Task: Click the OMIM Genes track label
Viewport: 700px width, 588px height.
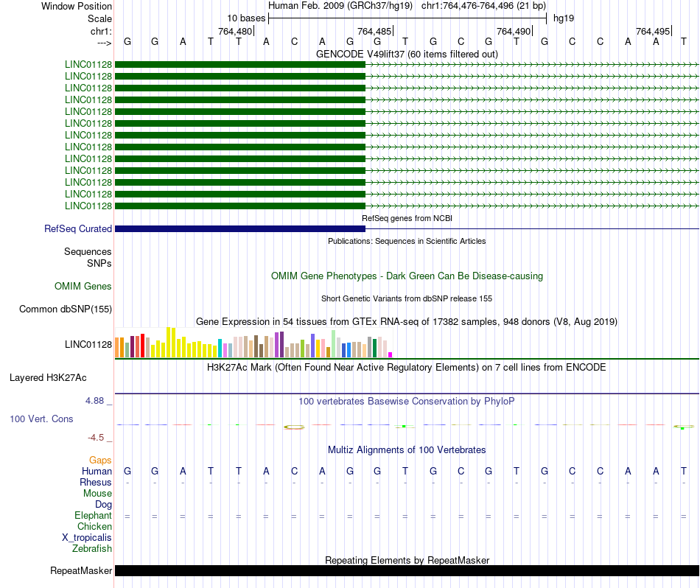Action: point(83,286)
